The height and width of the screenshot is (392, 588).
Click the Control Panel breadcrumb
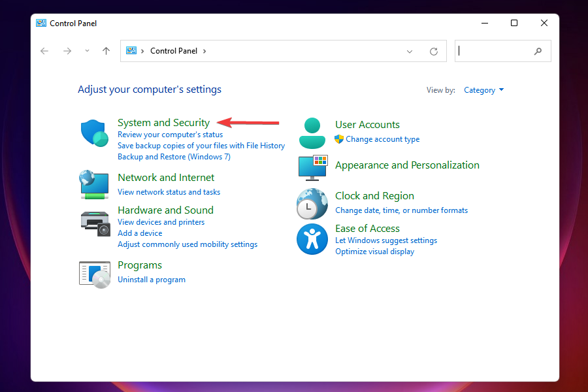tap(174, 51)
